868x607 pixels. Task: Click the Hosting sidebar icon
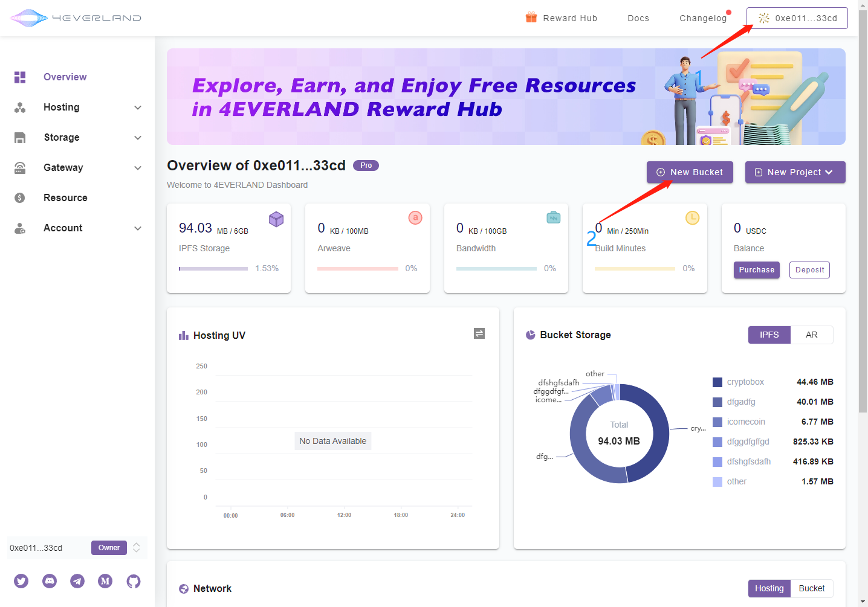pyautogui.click(x=20, y=108)
